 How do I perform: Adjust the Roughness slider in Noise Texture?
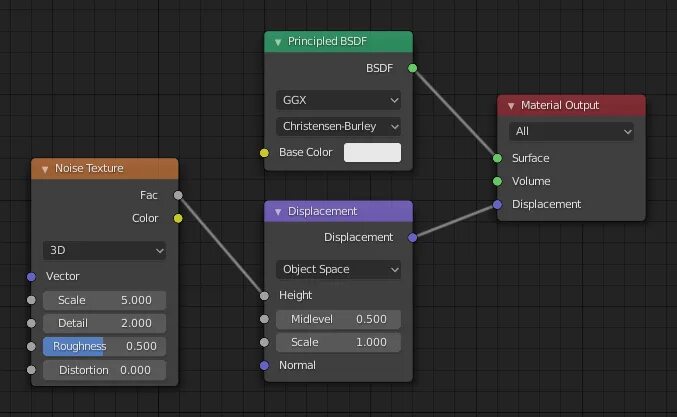(104, 346)
